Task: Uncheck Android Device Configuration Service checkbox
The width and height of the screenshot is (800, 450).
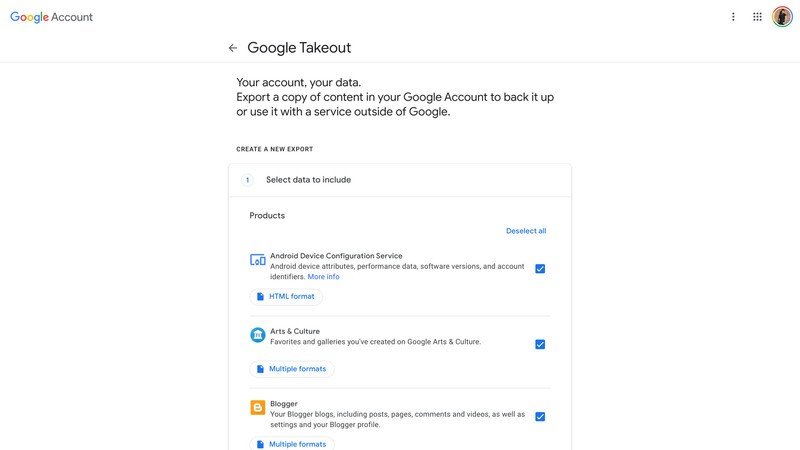Action: 540,268
